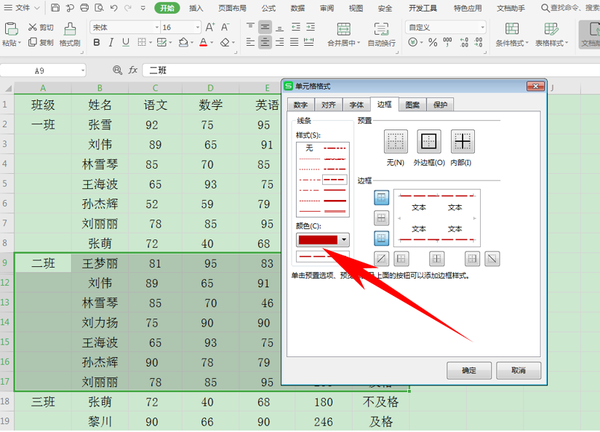The width and height of the screenshot is (600, 432).
Task: Toggle the bottom border button in dialog
Action: coord(381,238)
